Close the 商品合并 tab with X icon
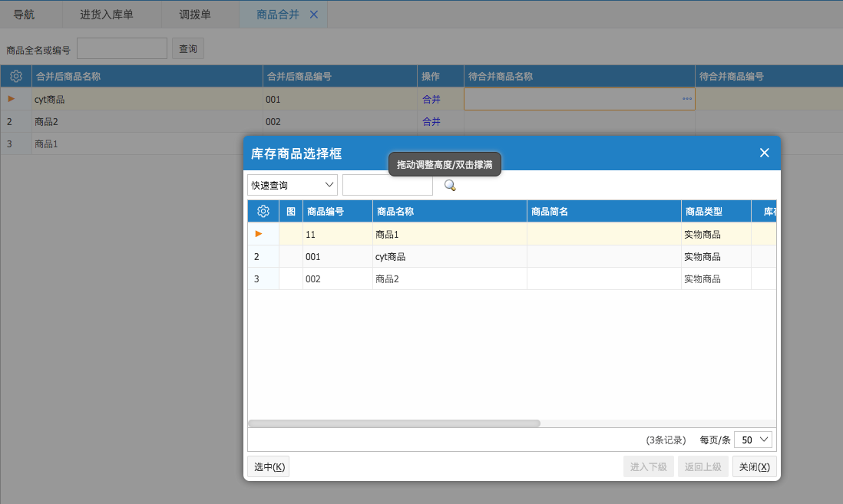This screenshot has height=504, width=843. click(313, 15)
